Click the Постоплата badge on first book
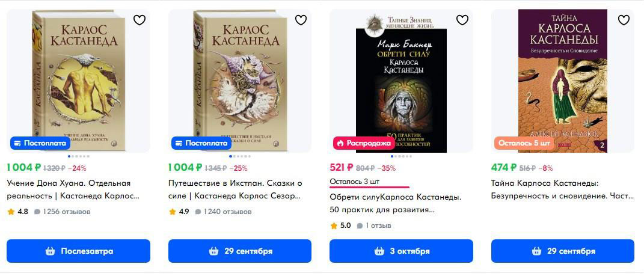The height and width of the screenshot is (276, 644). pos(40,143)
